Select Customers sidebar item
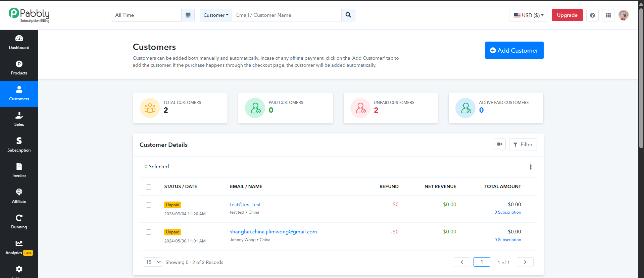 pos(19,94)
